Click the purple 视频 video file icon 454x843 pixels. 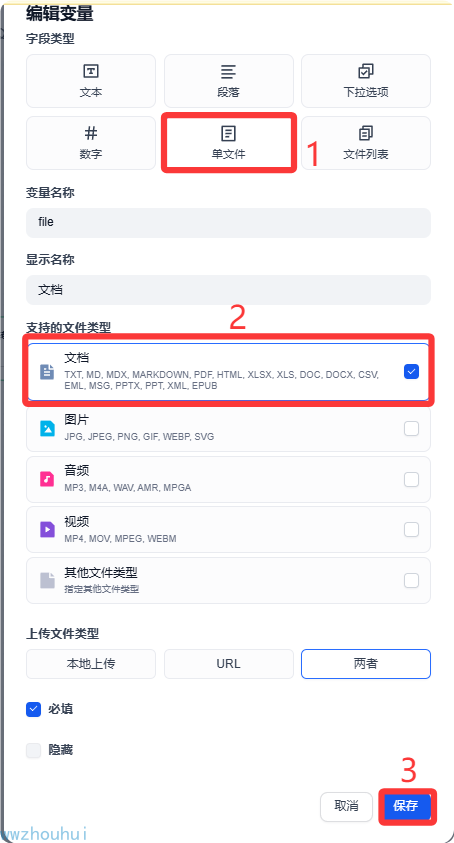click(x=47, y=529)
